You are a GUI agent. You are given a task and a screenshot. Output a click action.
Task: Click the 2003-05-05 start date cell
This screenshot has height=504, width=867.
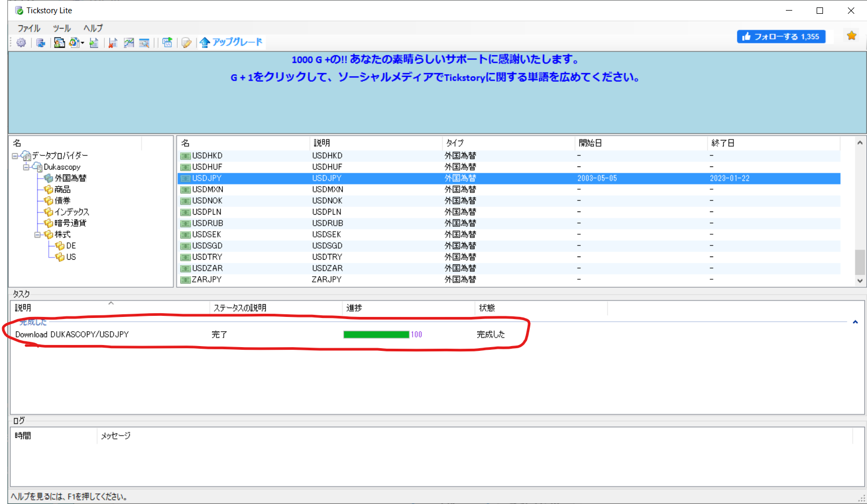[597, 179]
